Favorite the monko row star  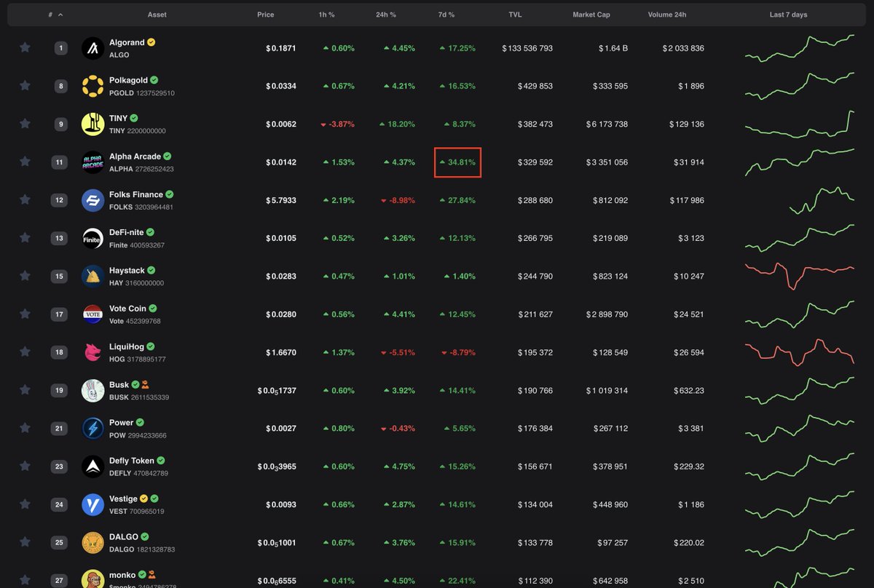(25, 580)
